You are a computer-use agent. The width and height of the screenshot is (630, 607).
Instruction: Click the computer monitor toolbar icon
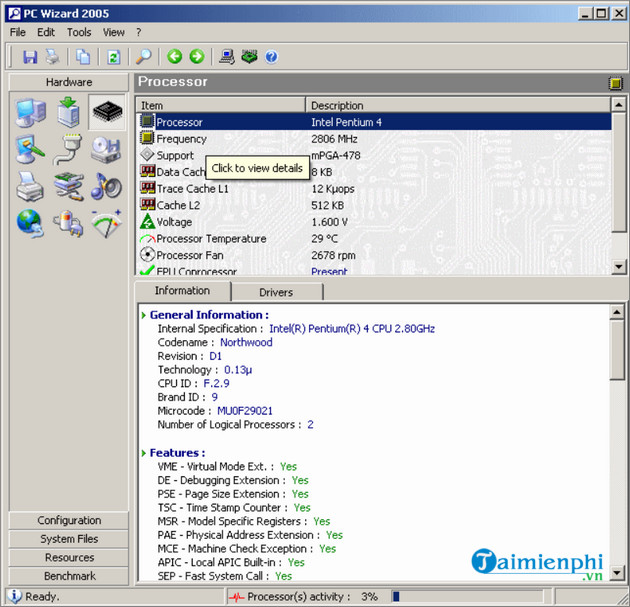[227, 57]
